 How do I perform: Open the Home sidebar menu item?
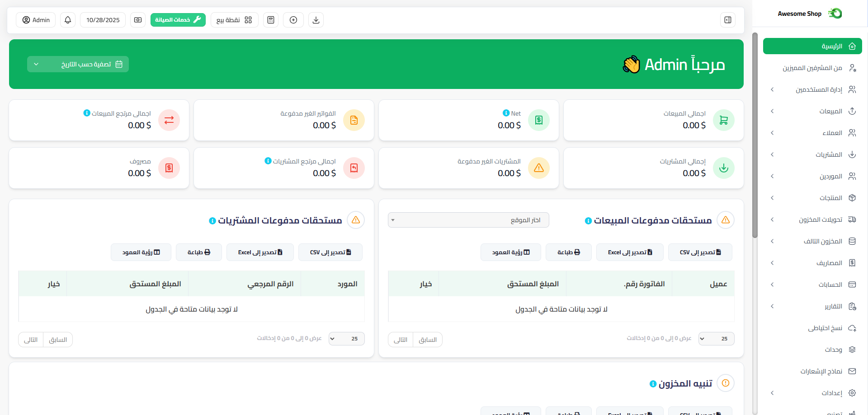pos(812,46)
